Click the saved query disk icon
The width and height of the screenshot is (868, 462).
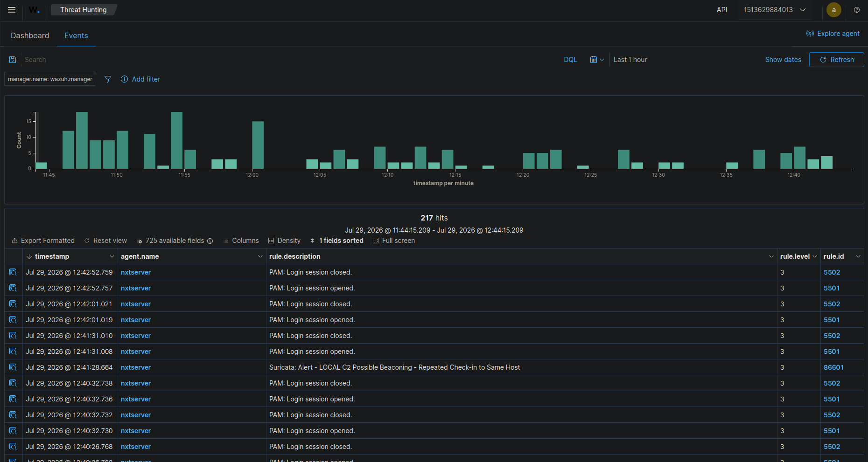tap(13, 60)
